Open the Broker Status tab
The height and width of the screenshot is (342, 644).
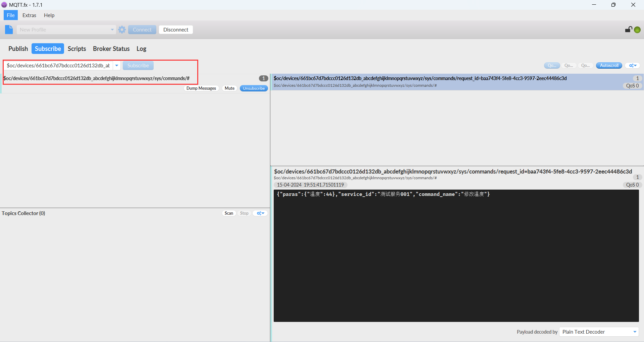click(111, 49)
